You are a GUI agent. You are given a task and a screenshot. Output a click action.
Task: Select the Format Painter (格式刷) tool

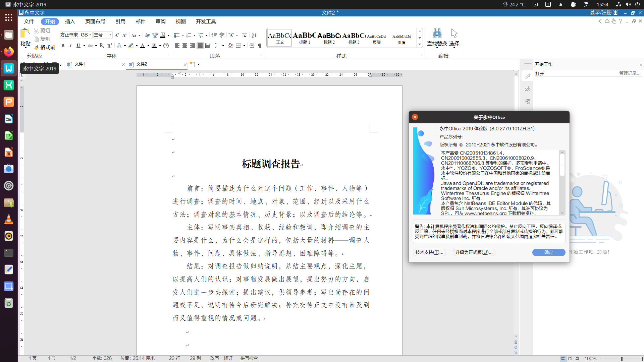45,47
